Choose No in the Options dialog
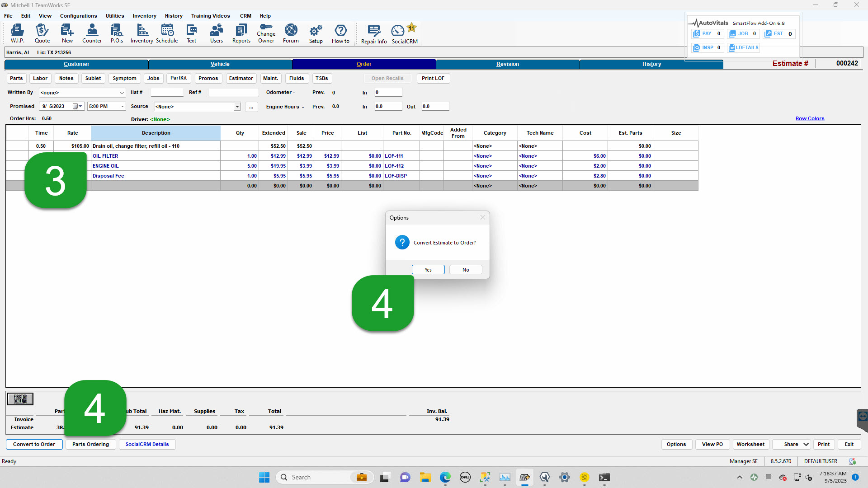The width and height of the screenshot is (868, 488). coord(466,270)
